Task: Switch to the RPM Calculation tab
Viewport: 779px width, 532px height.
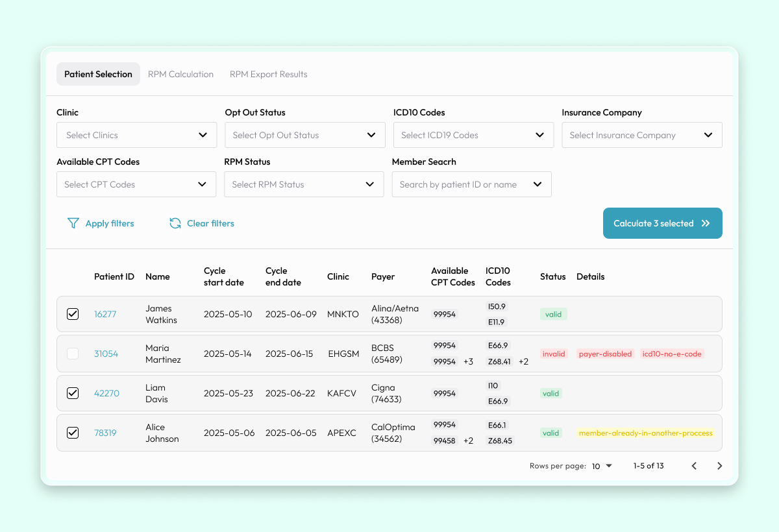Action: click(x=180, y=74)
